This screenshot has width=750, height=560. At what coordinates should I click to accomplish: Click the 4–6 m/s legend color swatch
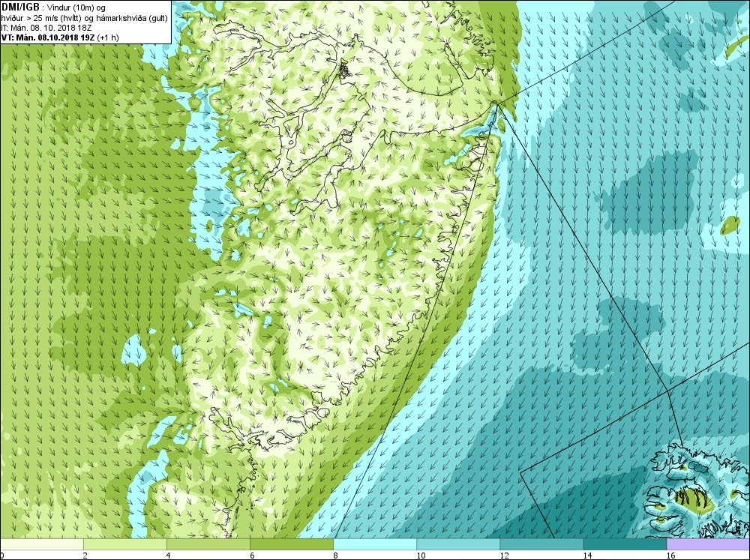[x=208, y=544]
